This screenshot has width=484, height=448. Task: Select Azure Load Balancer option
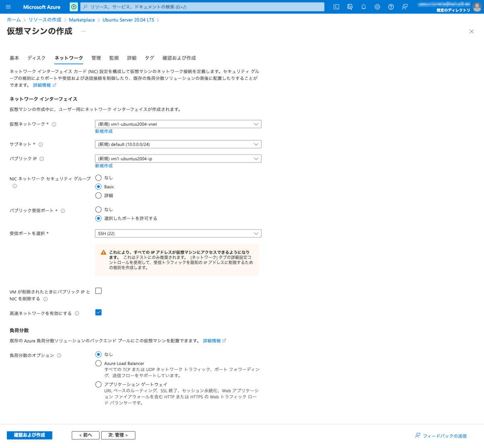click(x=98, y=363)
